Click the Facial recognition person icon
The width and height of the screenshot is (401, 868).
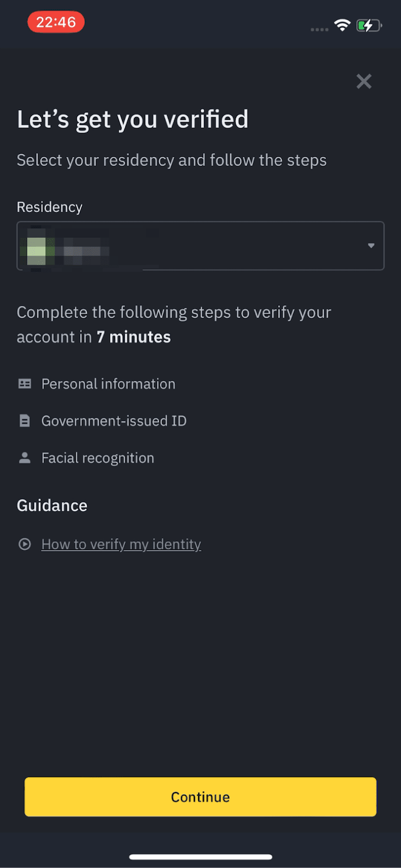point(25,458)
